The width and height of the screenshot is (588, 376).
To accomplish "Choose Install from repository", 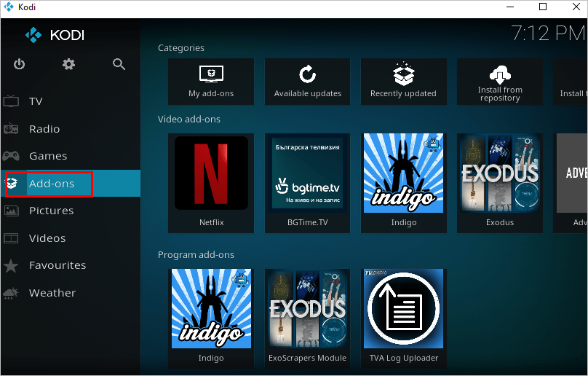I will click(x=500, y=82).
